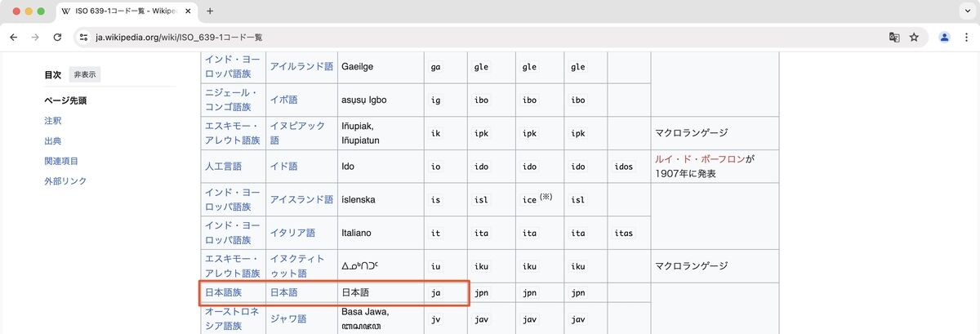Screen dimensions: 980x334
Task: Open the Google Translate icon
Action: pos(894,37)
